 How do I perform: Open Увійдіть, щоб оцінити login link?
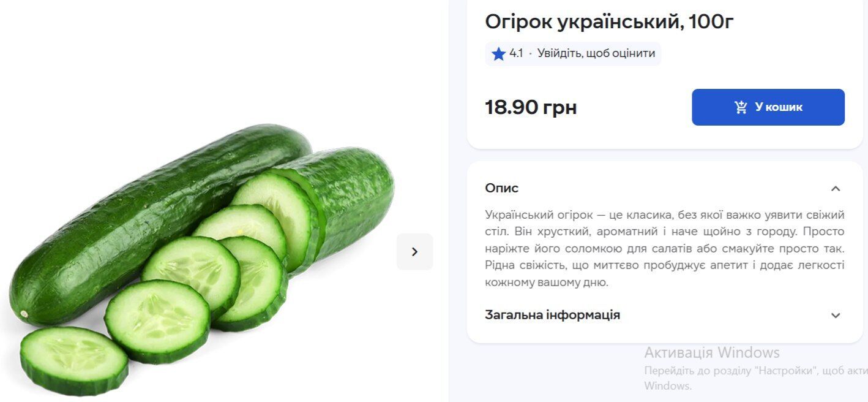click(596, 53)
